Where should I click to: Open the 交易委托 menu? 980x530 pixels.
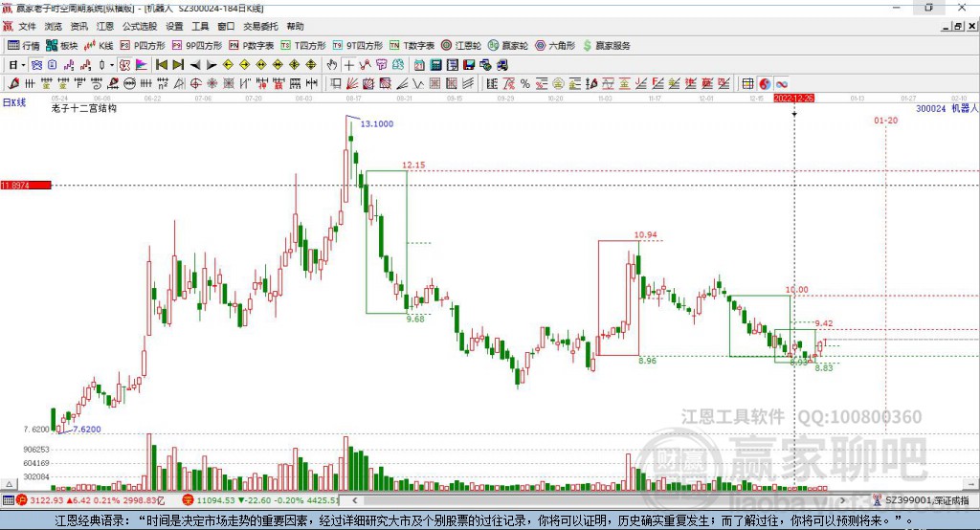(260, 26)
